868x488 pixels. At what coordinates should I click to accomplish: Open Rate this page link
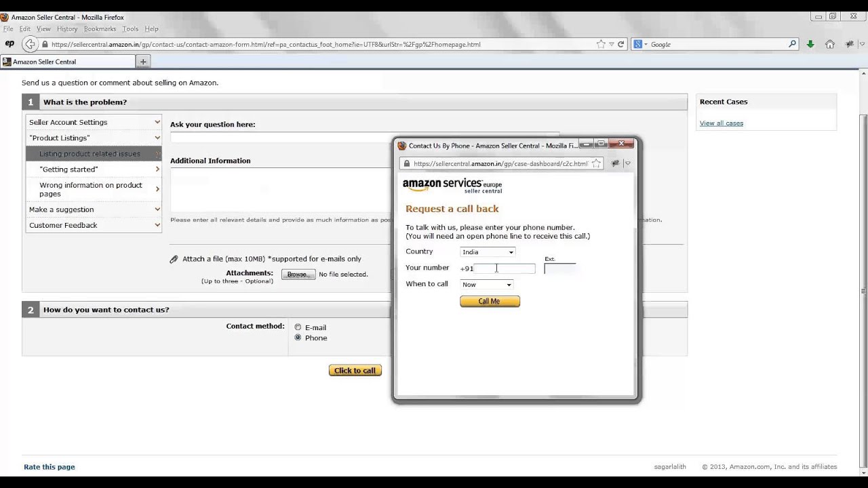pos(50,467)
